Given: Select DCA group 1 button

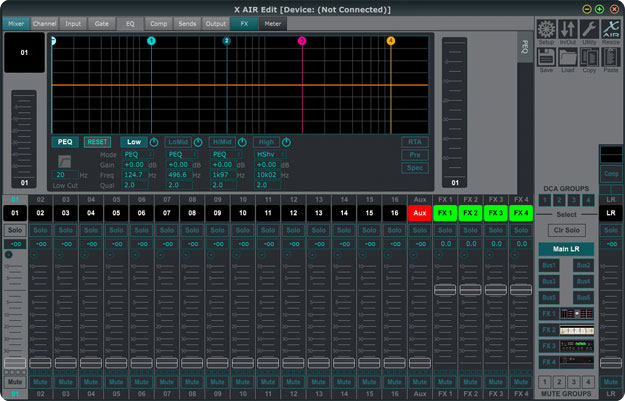Looking at the screenshot, I should [x=545, y=200].
